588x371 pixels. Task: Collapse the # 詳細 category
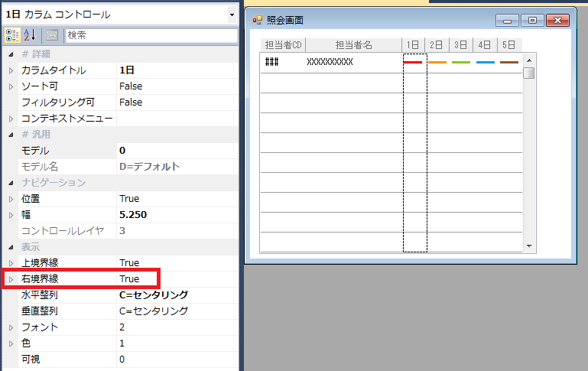11,54
